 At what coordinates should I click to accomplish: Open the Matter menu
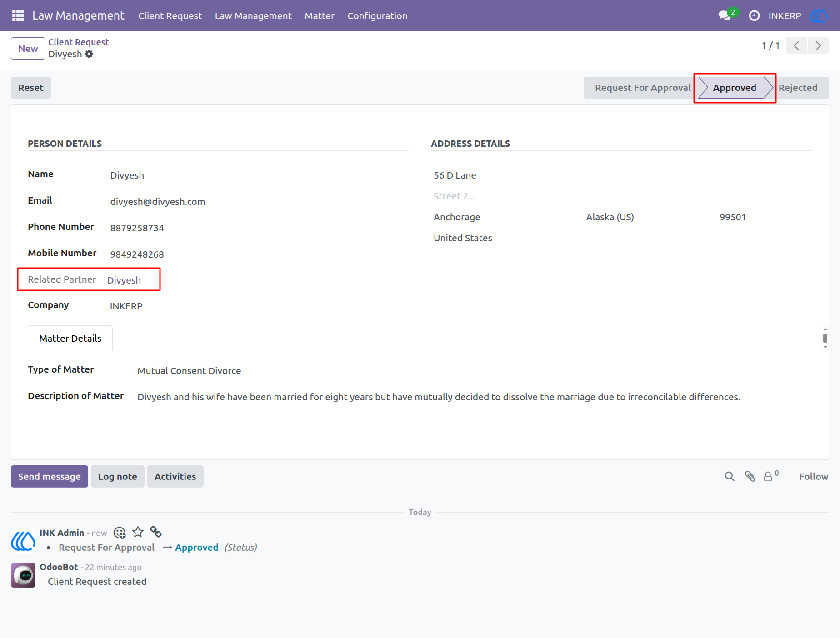(x=320, y=15)
